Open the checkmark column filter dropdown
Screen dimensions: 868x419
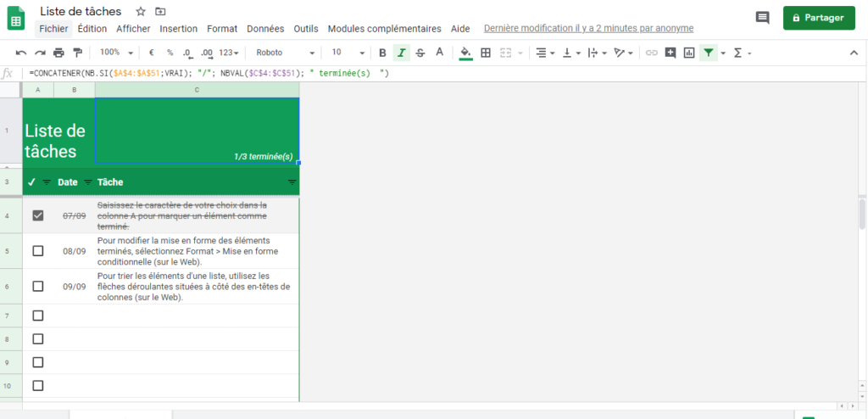[x=47, y=182]
